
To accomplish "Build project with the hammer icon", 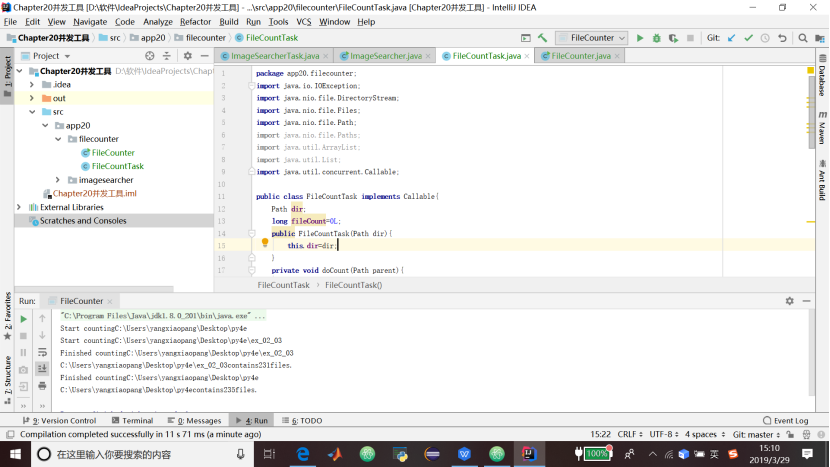I will [x=542, y=38].
